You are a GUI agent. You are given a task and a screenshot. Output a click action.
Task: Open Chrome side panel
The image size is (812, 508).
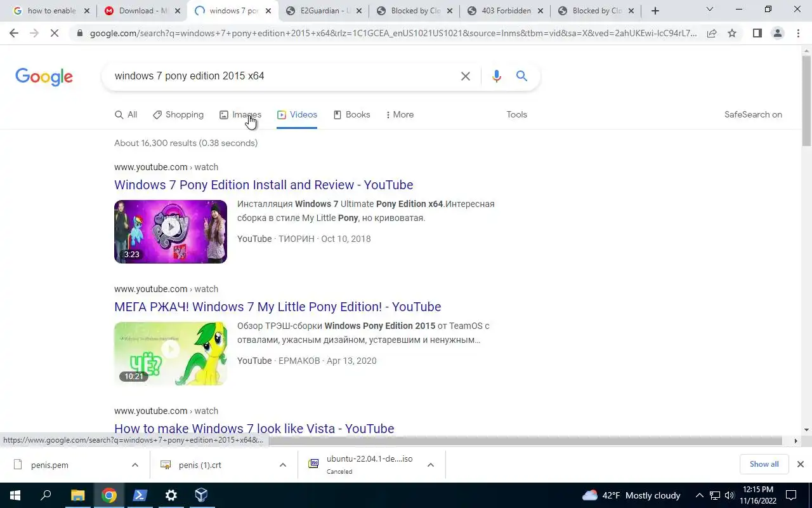coord(757,33)
